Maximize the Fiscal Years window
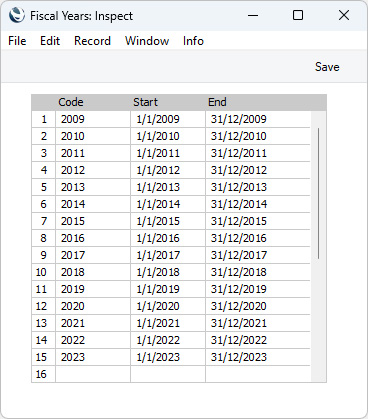This screenshot has height=419, width=368. pyautogui.click(x=298, y=15)
